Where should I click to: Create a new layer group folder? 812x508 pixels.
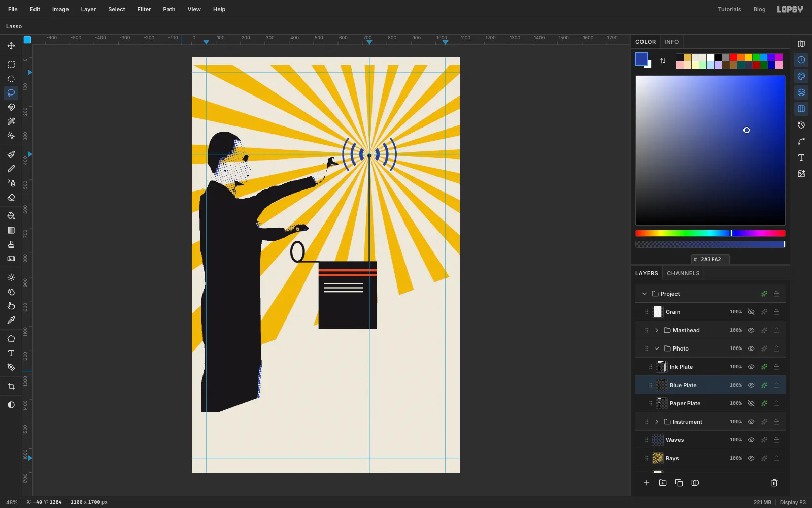pyautogui.click(x=663, y=483)
